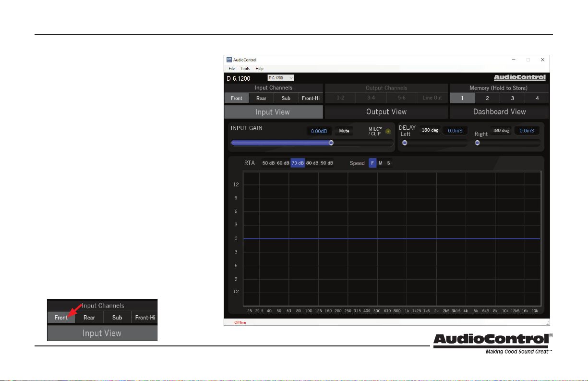Adjust the Left delay slider
The image size is (588, 381).
[434, 143]
